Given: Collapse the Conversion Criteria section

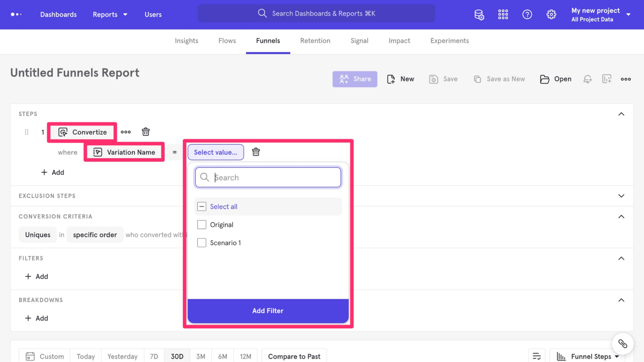Looking at the screenshot, I should click(621, 216).
